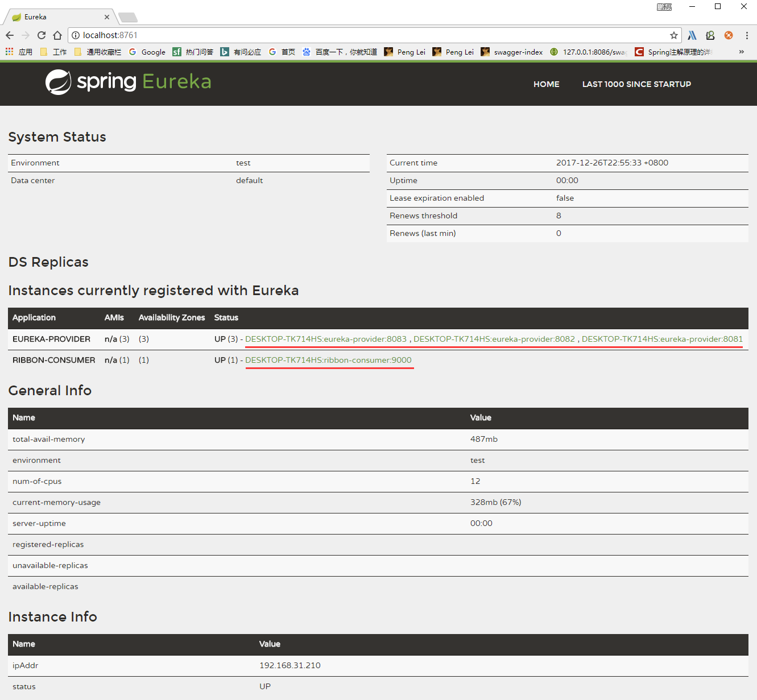This screenshot has height=700, width=757.
Task: Show more bookmarks via the chevron
Action: [x=742, y=52]
